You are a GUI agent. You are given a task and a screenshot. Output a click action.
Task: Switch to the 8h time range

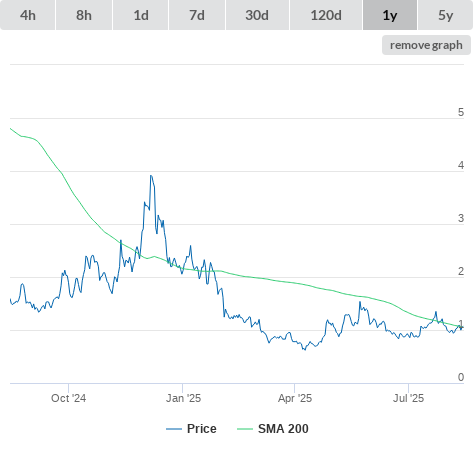84,15
